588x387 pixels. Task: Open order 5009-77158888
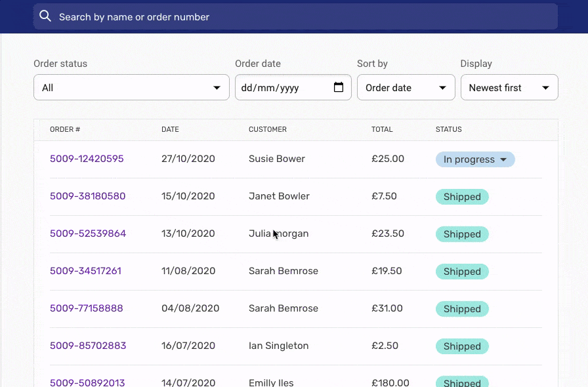pyautogui.click(x=86, y=308)
